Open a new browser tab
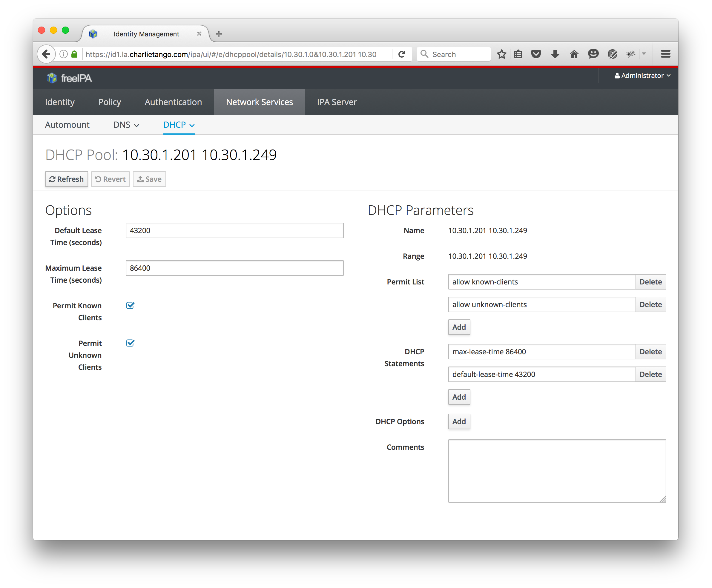 coord(219,34)
